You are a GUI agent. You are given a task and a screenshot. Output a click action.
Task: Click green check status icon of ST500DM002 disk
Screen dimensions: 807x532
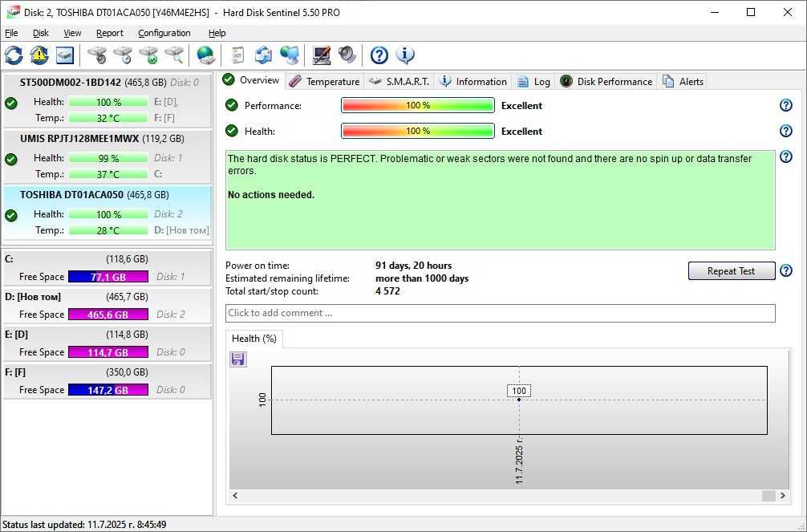(10, 103)
